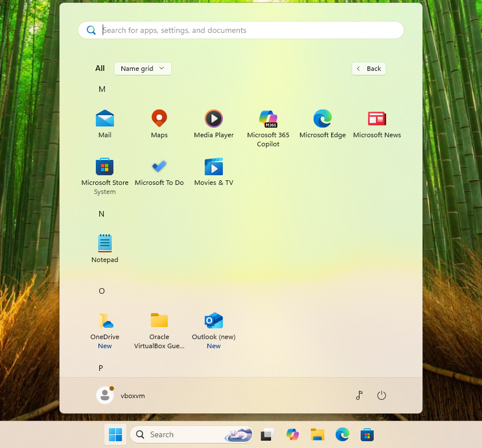The image size is (482, 448).
Task: Launch Outlook (new)
Action: (214, 330)
